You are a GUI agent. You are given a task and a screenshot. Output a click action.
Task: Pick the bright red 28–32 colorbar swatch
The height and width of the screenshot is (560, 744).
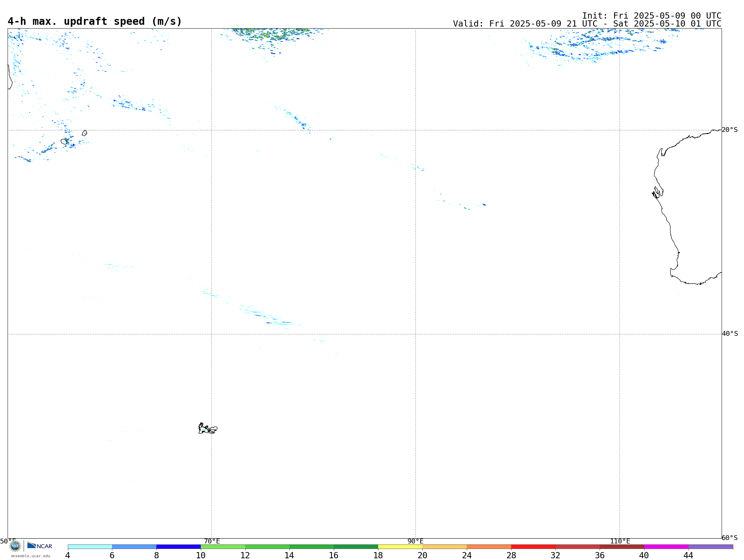[533, 547]
